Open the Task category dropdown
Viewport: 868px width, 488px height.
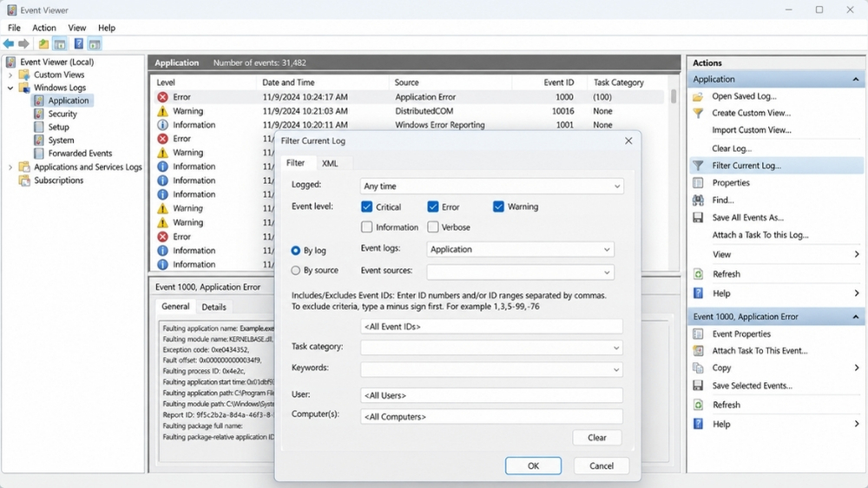tap(491, 348)
